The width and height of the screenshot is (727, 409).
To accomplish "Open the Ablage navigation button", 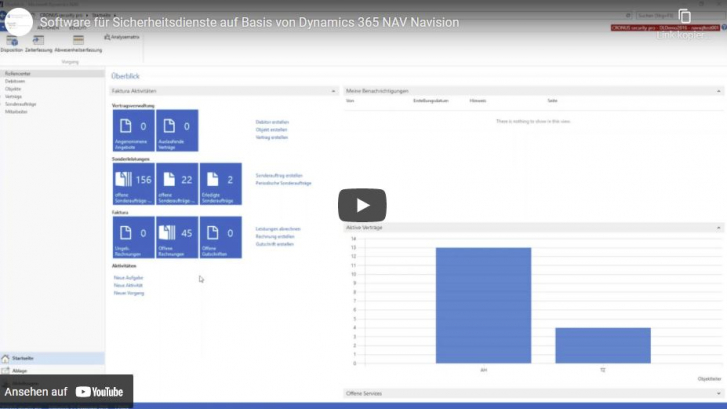I will pos(52,371).
